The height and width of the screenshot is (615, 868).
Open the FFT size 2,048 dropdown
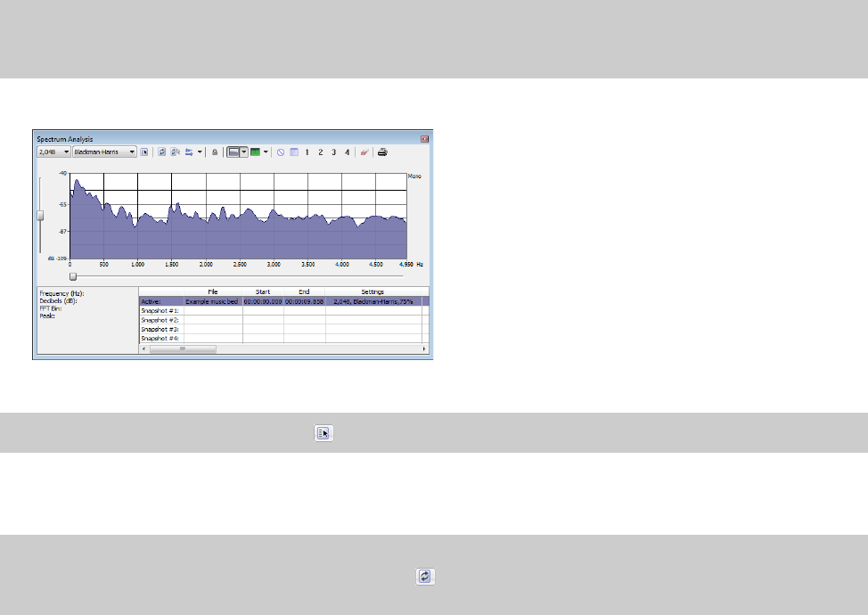[53, 152]
